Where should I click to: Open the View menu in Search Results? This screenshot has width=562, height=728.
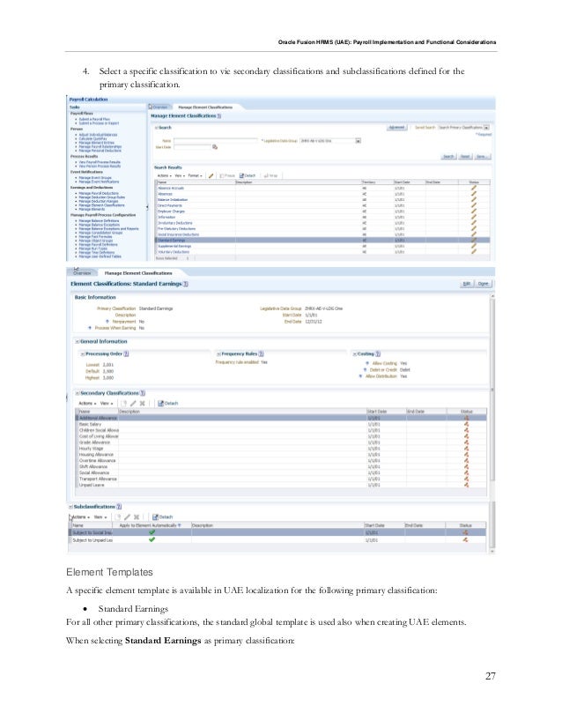click(x=180, y=175)
